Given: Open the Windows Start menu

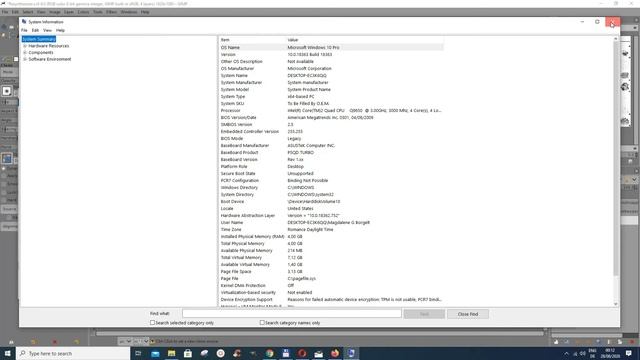Looking at the screenshot, I should click(x=7, y=353).
